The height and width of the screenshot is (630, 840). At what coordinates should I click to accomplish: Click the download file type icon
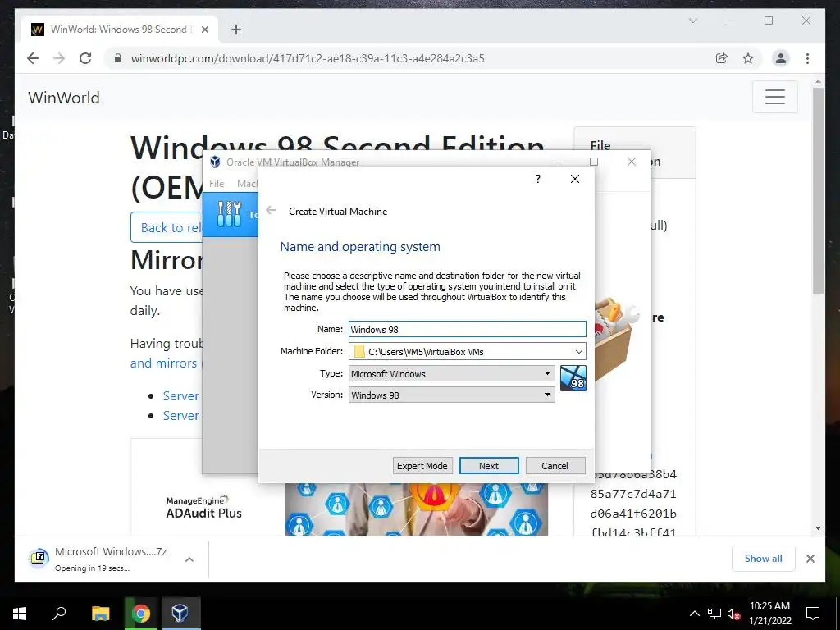pyautogui.click(x=39, y=558)
